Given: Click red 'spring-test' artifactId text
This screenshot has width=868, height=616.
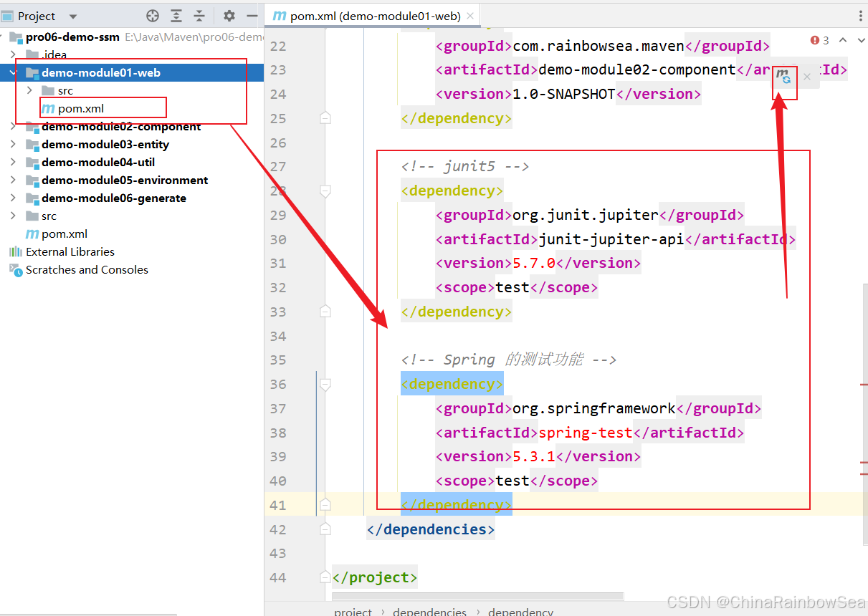Looking at the screenshot, I should [x=586, y=433].
